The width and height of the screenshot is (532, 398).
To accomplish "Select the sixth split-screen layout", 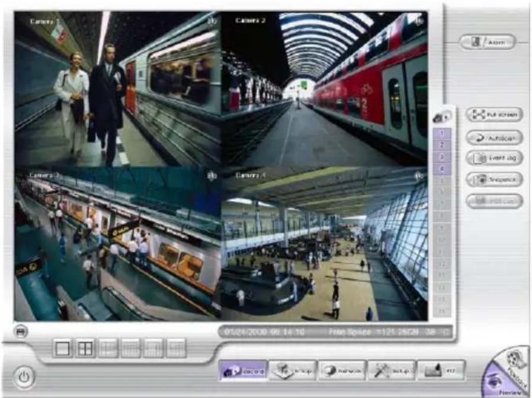I will [176, 348].
